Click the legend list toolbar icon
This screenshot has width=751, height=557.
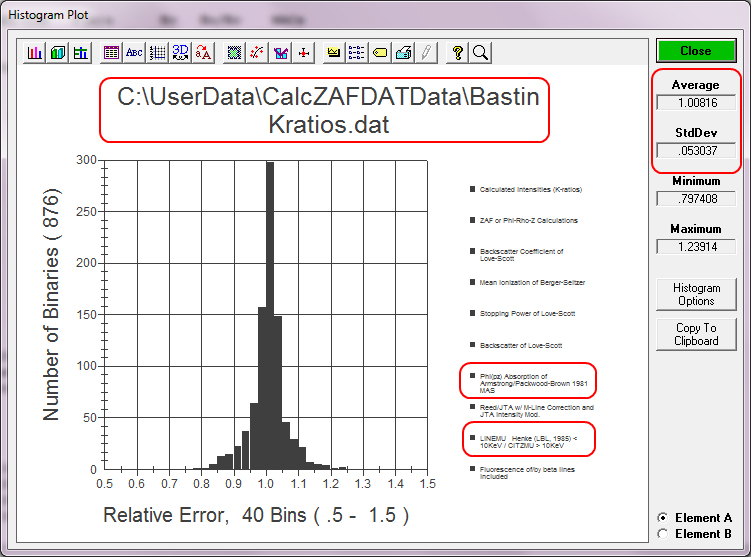point(357,53)
